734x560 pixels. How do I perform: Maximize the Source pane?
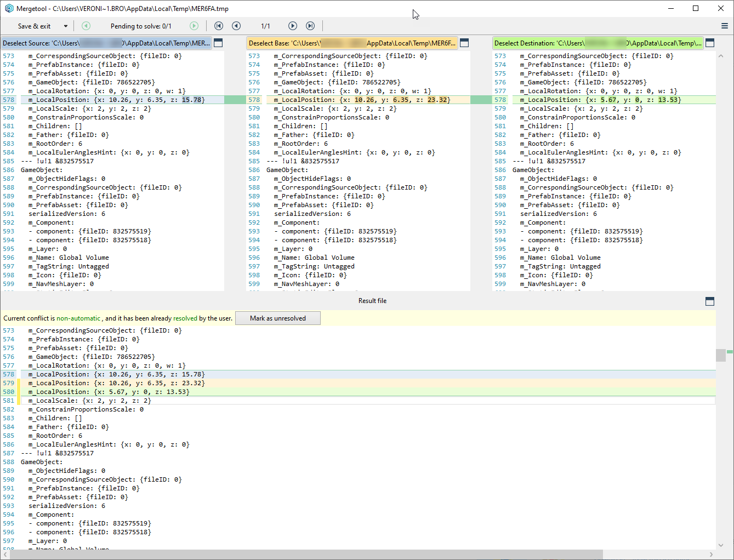pos(218,43)
